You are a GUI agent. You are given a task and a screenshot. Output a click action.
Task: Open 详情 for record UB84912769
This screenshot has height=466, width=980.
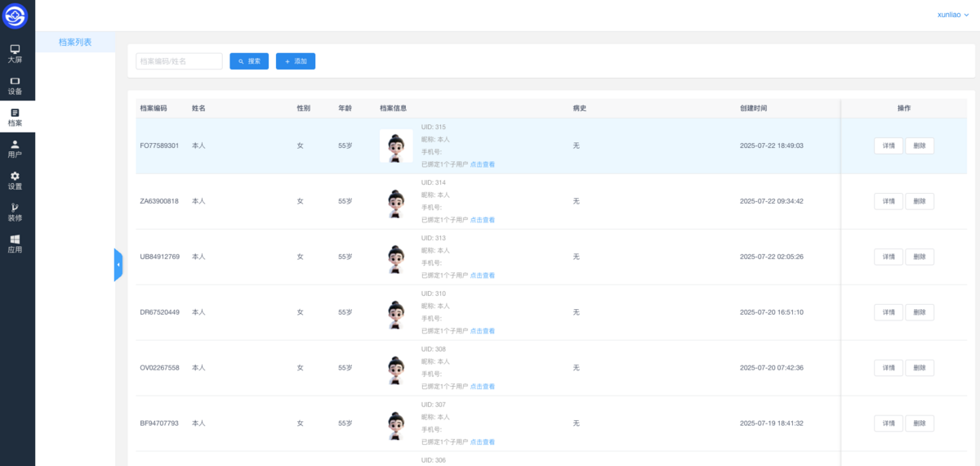coord(889,257)
